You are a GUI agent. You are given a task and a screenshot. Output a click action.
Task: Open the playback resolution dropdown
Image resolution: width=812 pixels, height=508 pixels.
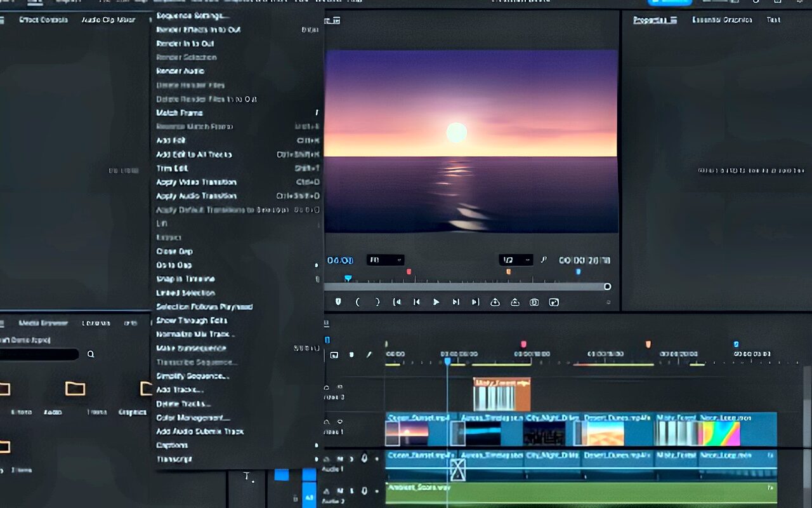tap(516, 260)
